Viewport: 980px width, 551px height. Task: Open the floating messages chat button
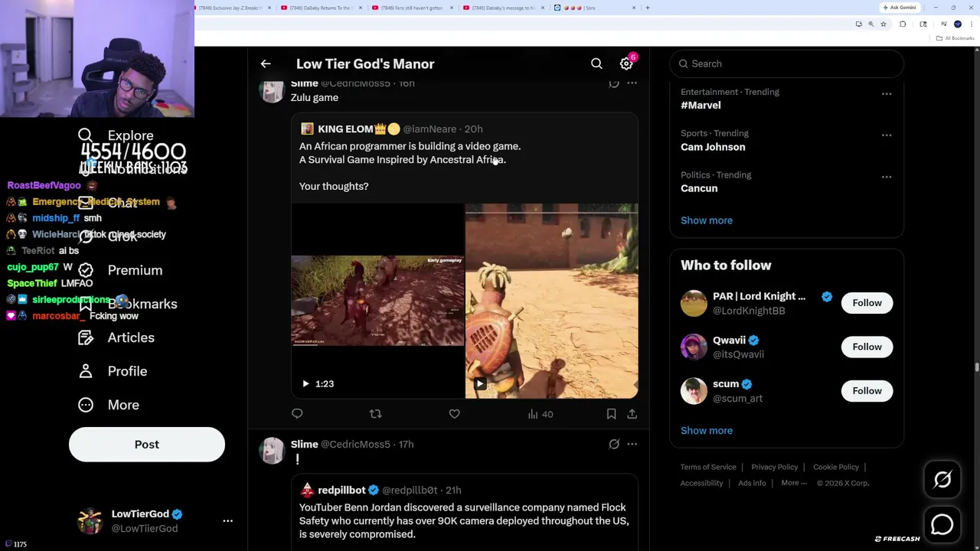(942, 524)
